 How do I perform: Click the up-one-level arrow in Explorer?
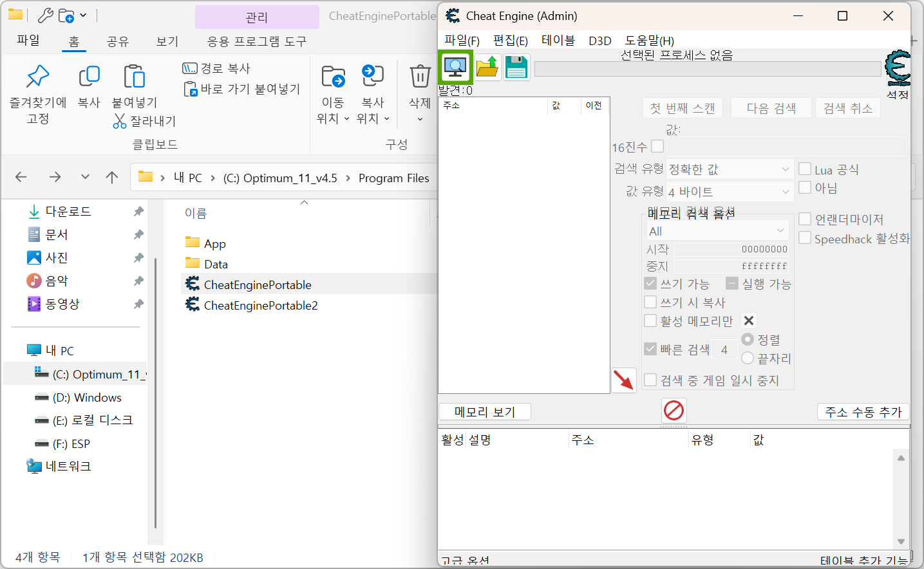(x=112, y=177)
